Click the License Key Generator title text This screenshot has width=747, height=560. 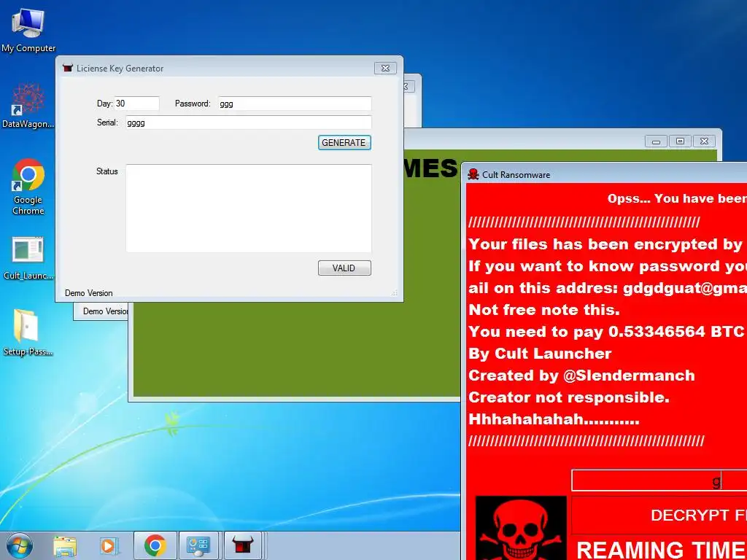point(120,68)
